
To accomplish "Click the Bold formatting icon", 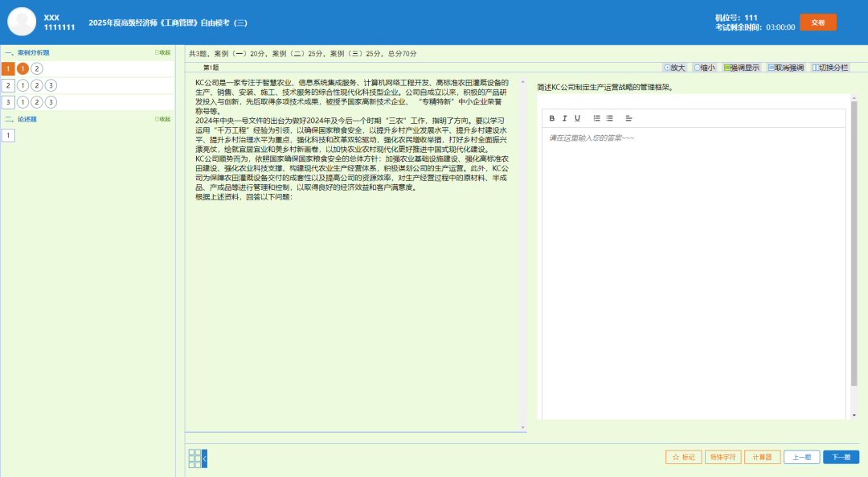I will click(552, 118).
